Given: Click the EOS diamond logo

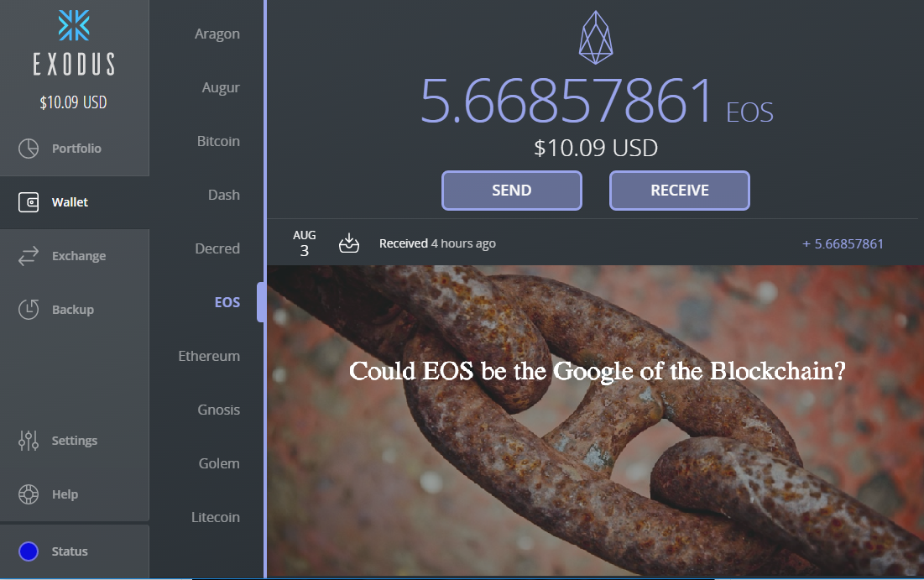Looking at the screenshot, I should (x=596, y=37).
